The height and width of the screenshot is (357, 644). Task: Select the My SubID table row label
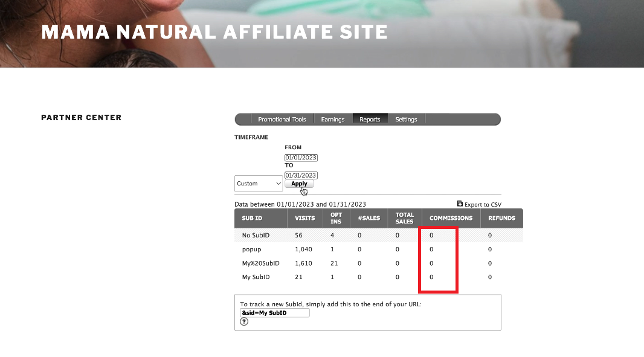(x=256, y=277)
